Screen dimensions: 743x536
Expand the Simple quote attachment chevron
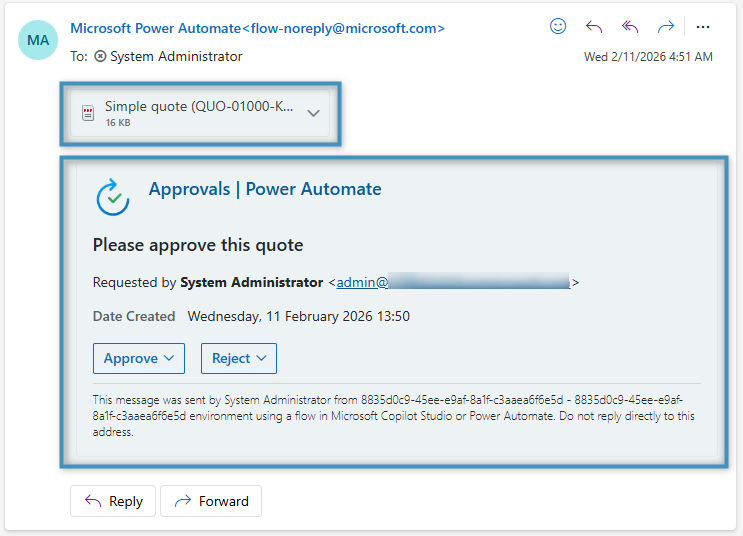pyautogui.click(x=313, y=113)
